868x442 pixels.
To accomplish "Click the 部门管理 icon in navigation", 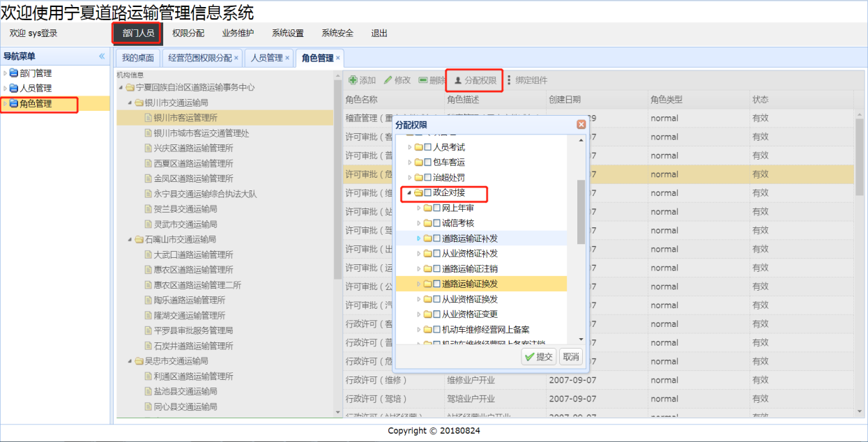I will tap(14, 73).
